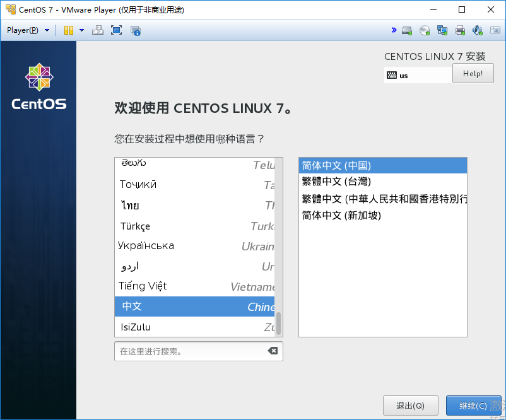Viewport: 506px width, 420px height.
Task: Select Telugu in the language list
Action: (194, 165)
